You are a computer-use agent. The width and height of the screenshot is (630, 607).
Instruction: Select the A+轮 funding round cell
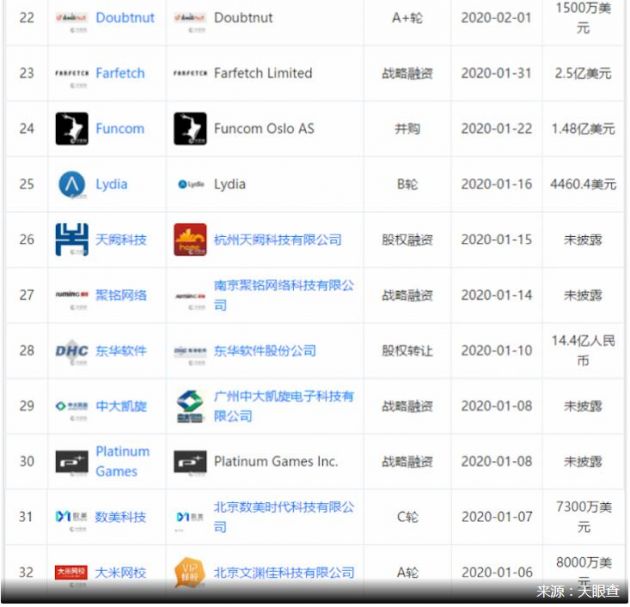pyautogui.click(x=407, y=18)
